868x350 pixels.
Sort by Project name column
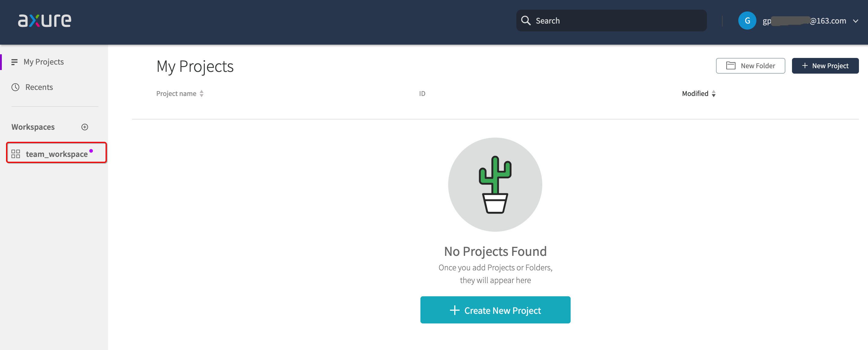(179, 94)
